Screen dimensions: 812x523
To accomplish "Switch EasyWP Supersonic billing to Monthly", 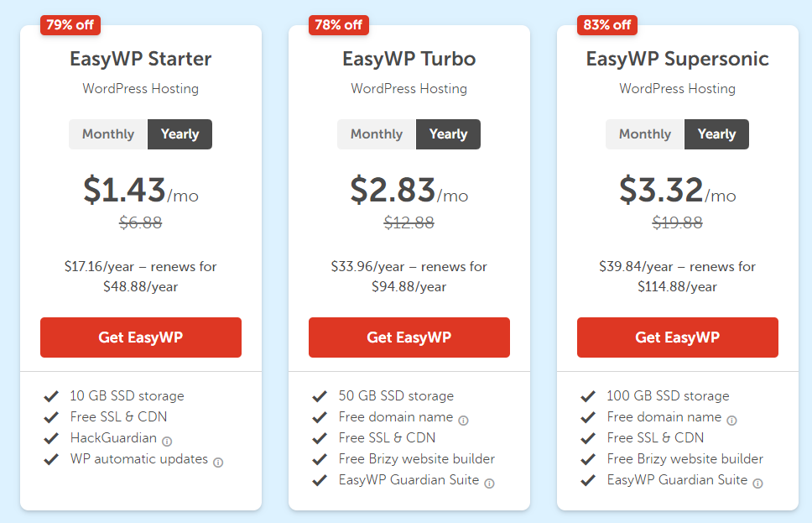I will click(x=644, y=133).
